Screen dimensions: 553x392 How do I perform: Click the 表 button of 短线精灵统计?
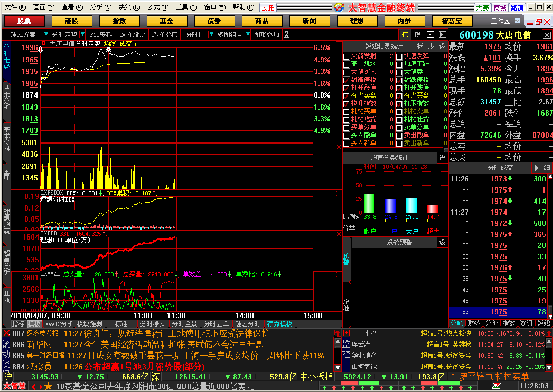431,46
